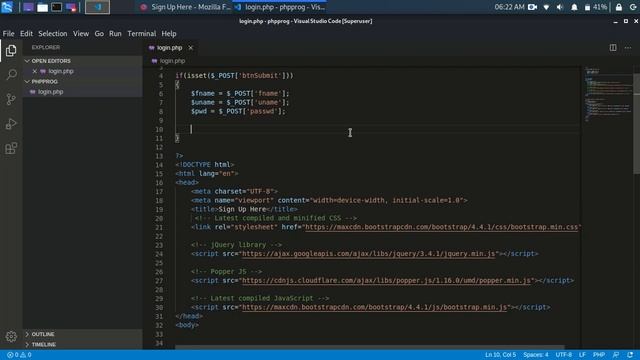Open the Run and Debug view
This screenshot has width=640, height=360.
coord(11,124)
